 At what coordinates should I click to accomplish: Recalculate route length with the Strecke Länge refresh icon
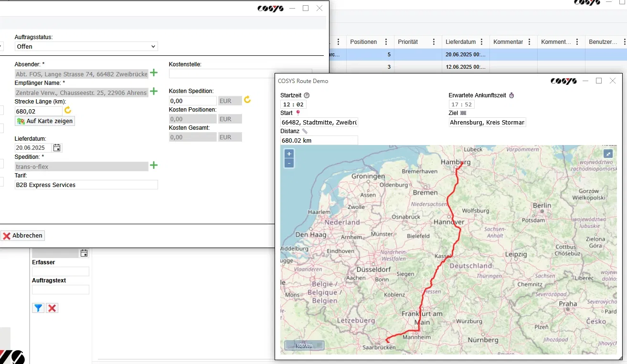pyautogui.click(x=68, y=110)
